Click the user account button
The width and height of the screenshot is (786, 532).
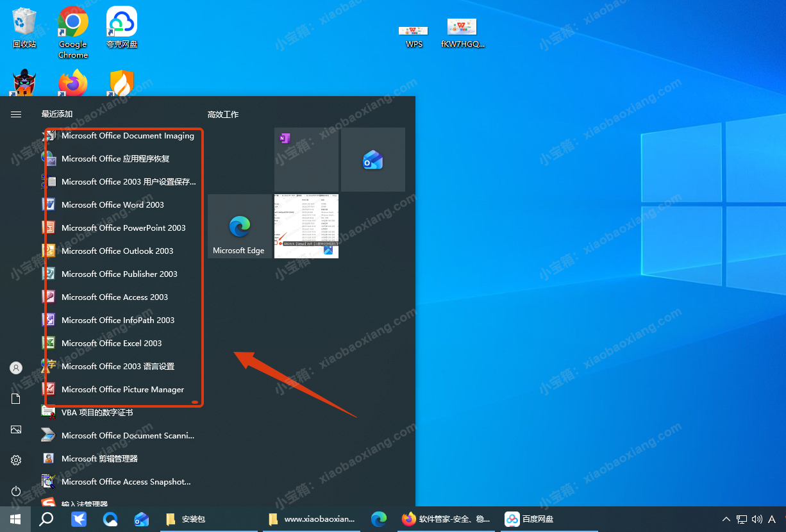16,368
